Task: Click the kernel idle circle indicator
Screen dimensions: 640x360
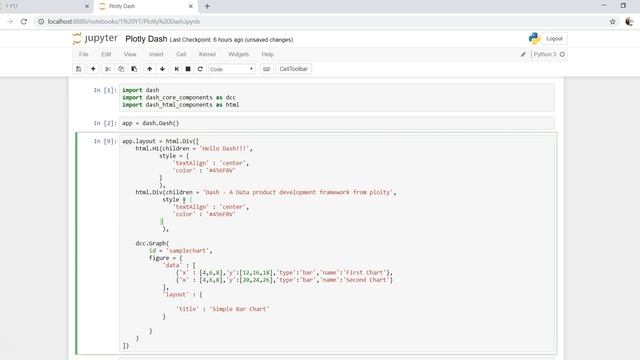Action: (x=562, y=54)
